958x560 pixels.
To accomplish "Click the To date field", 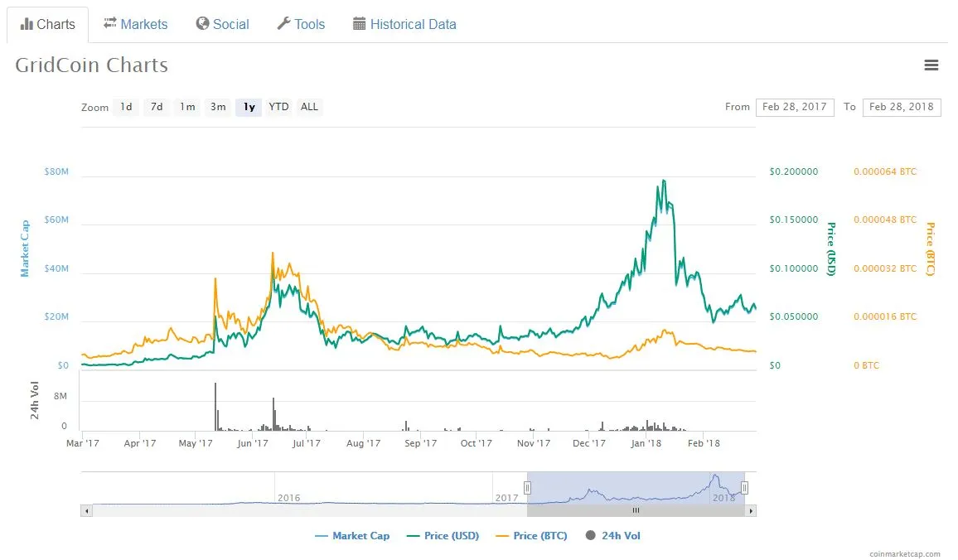I will click(901, 107).
